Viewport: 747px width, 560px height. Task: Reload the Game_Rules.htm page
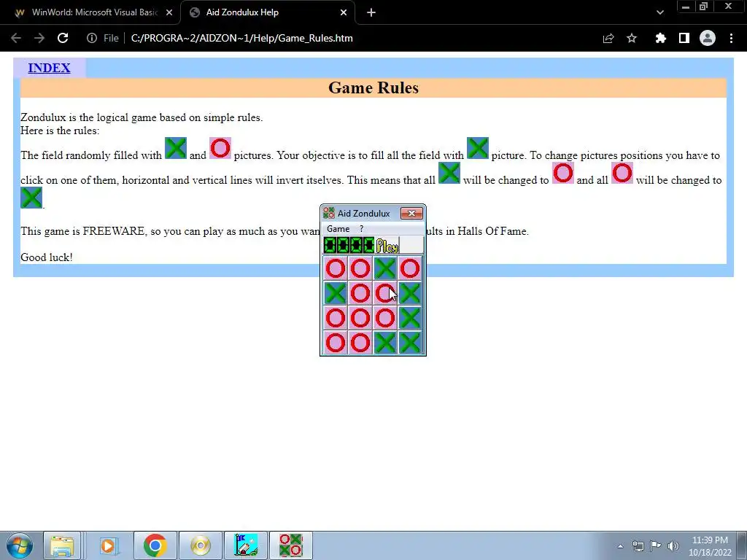pyautogui.click(x=63, y=38)
